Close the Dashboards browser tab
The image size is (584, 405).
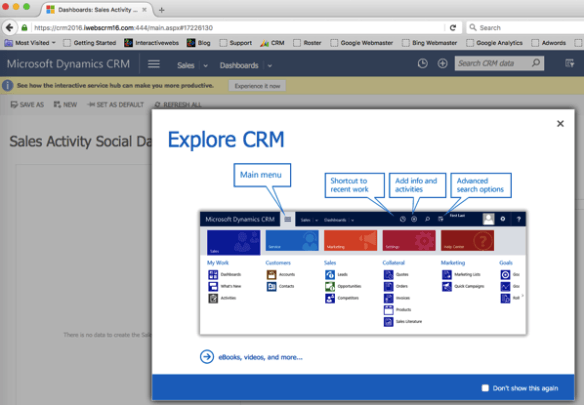click(144, 10)
